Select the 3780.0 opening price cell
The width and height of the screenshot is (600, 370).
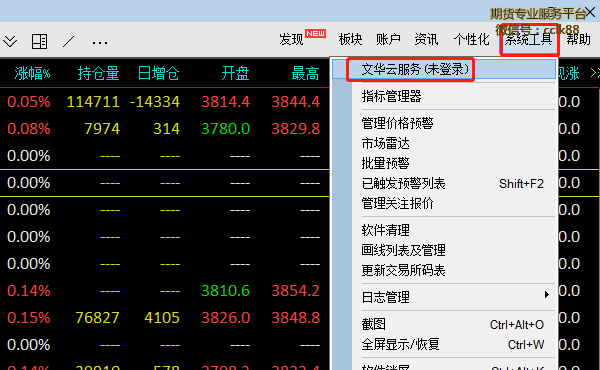[226, 129]
